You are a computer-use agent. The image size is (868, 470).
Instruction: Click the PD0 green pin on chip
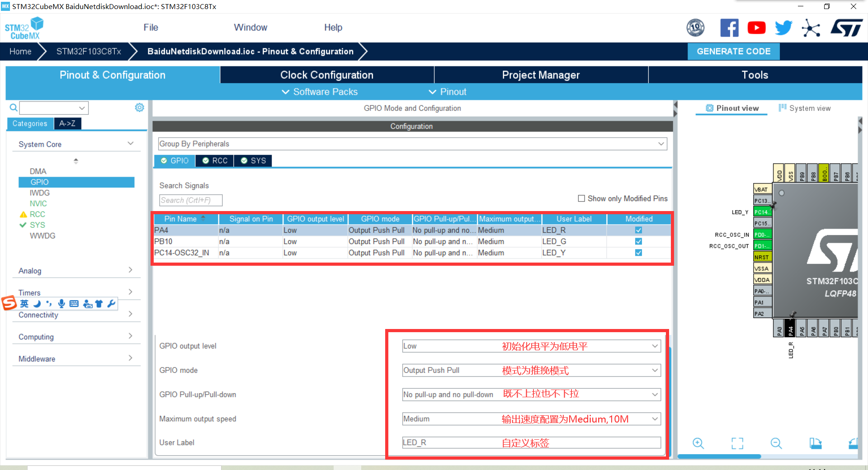763,235
